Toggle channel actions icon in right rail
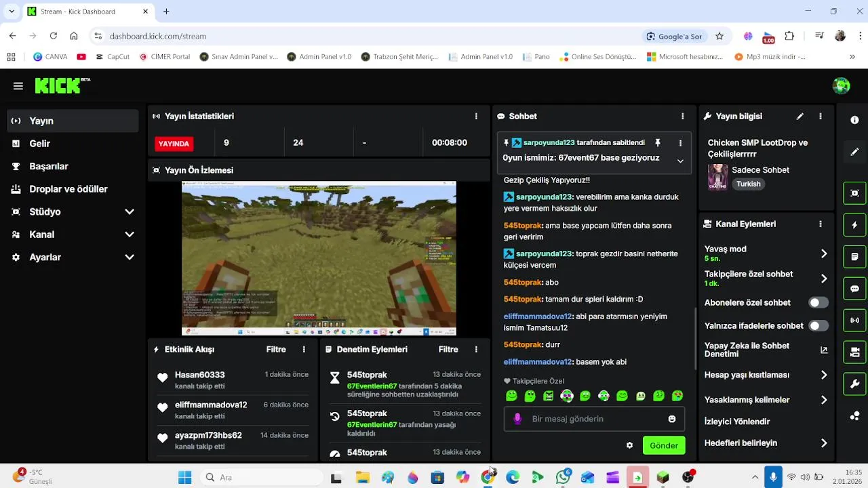 click(x=854, y=352)
